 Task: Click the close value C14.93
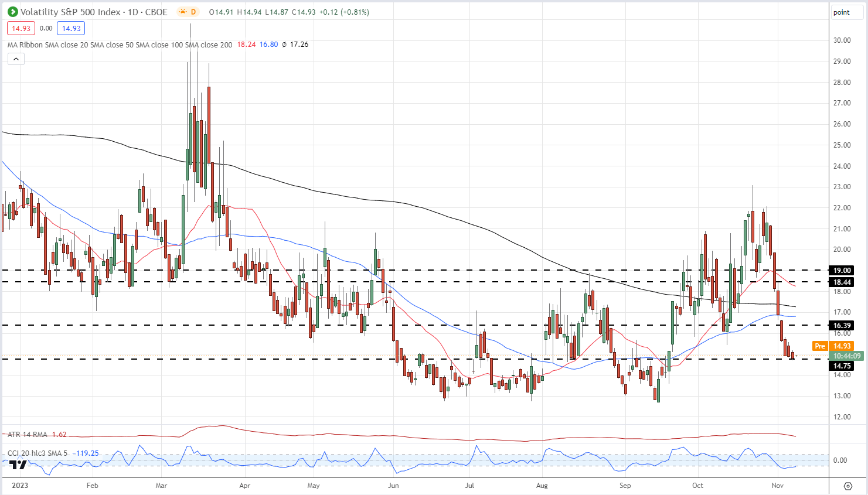coord(304,12)
